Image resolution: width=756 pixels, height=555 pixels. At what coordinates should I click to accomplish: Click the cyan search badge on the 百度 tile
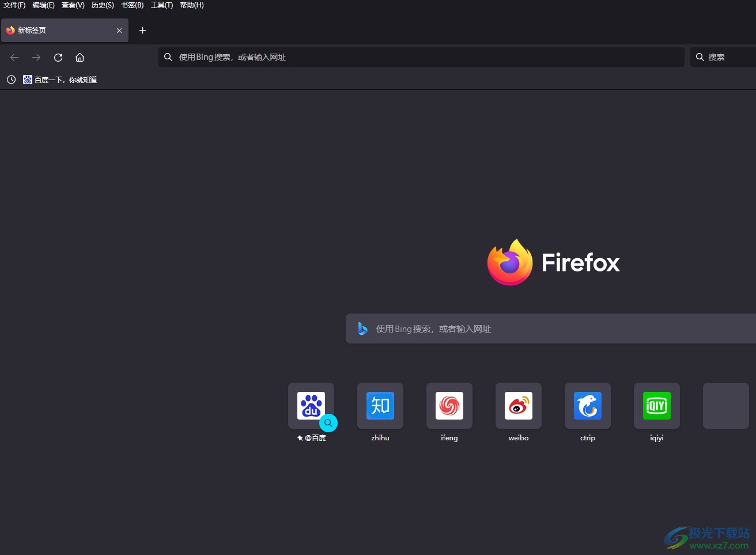pyautogui.click(x=328, y=423)
